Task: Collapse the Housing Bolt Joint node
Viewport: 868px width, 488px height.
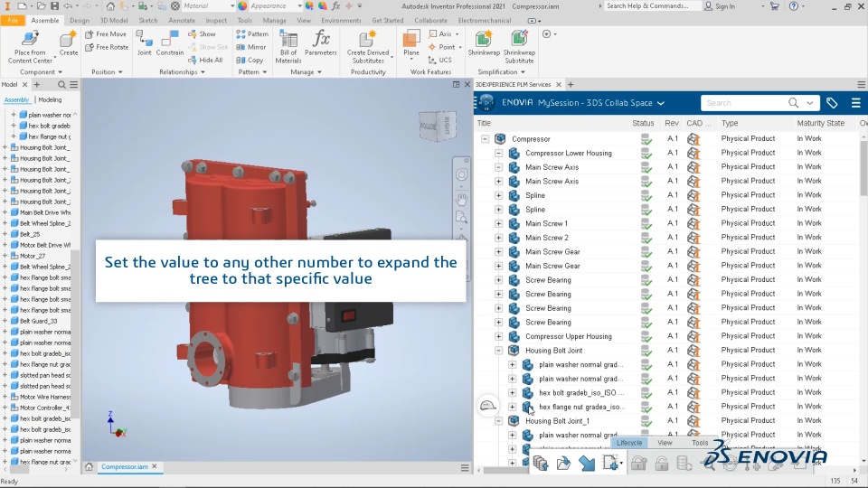Action: click(x=498, y=351)
